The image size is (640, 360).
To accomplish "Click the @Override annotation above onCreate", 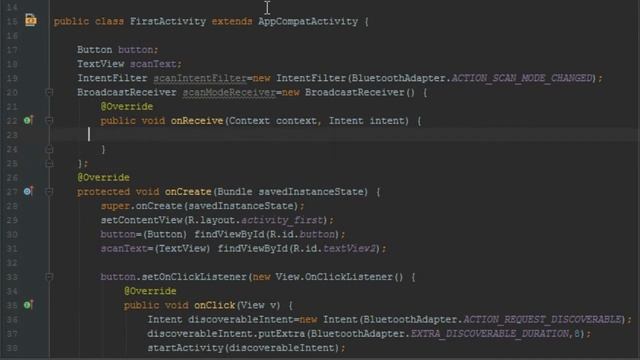I will [104, 178].
